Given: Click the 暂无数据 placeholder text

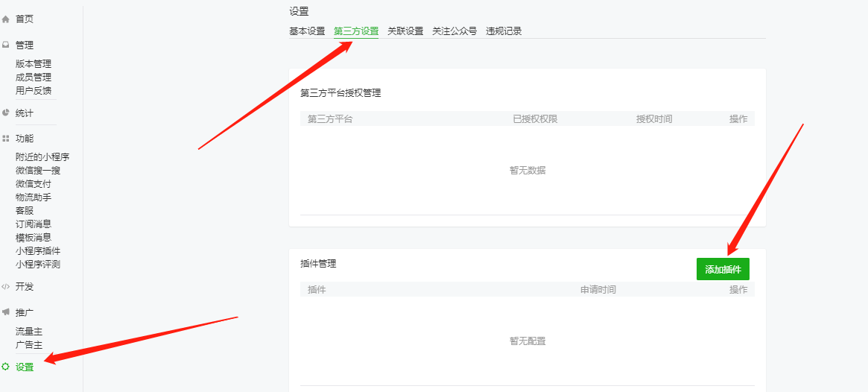Looking at the screenshot, I should pyautogui.click(x=528, y=171).
